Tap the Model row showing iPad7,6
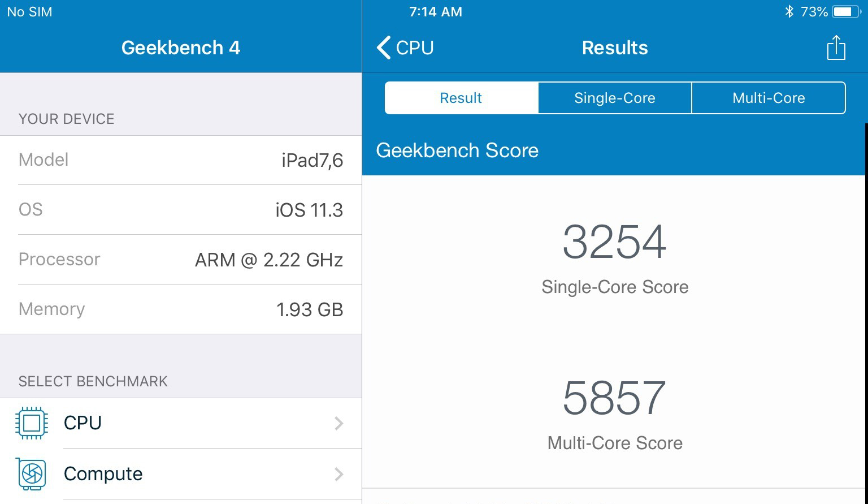 pos(181,160)
